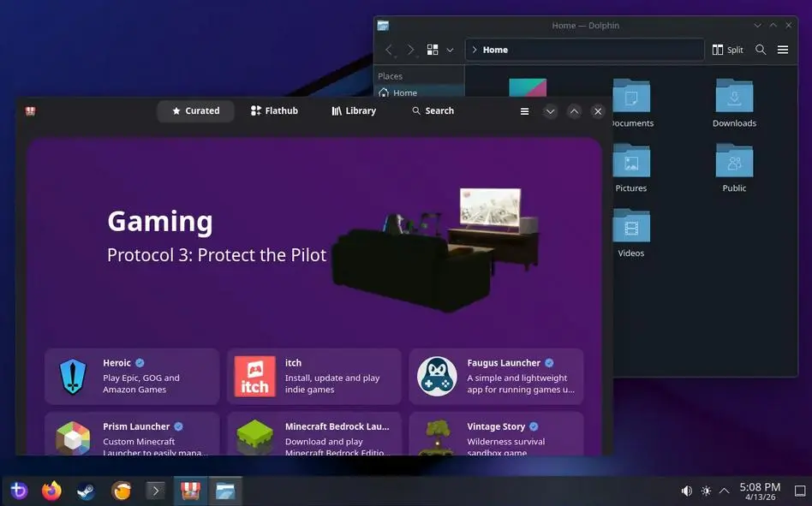Open the Faugus Launcher card
This screenshot has height=506, width=812.
496,376
